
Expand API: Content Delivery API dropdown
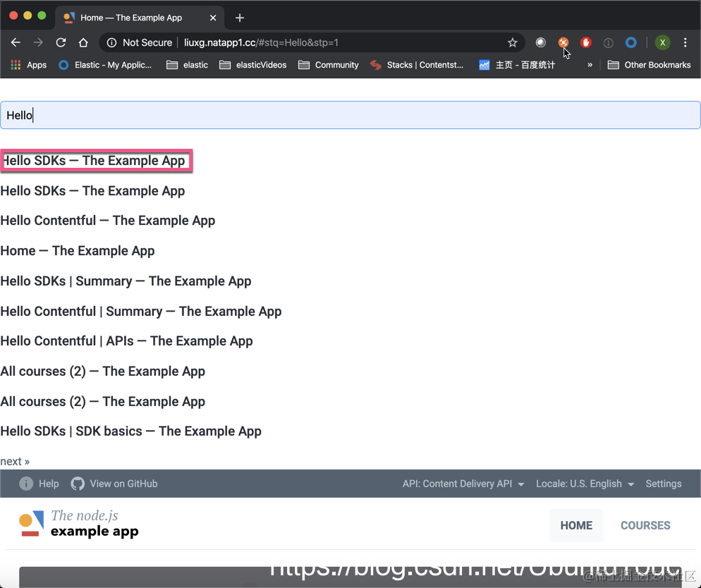point(463,484)
